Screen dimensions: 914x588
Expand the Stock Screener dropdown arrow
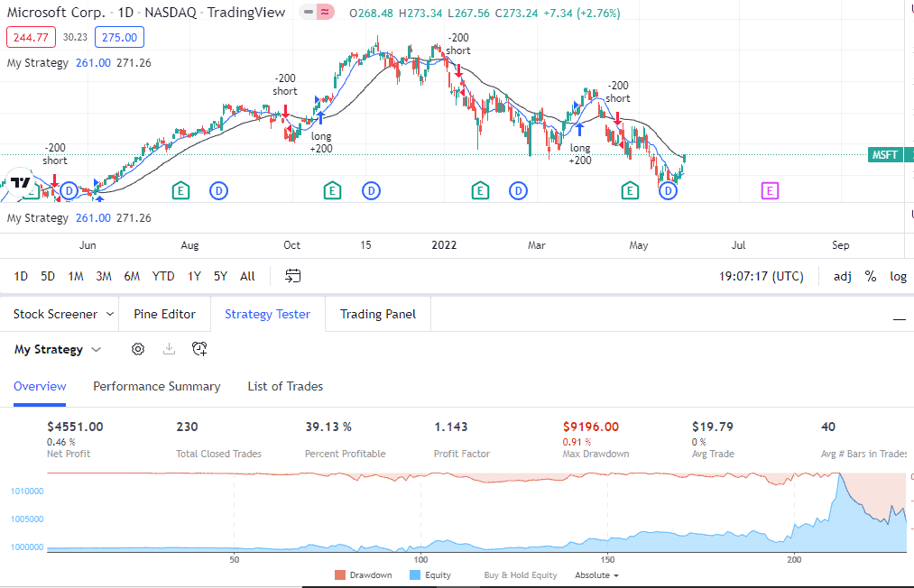click(109, 314)
